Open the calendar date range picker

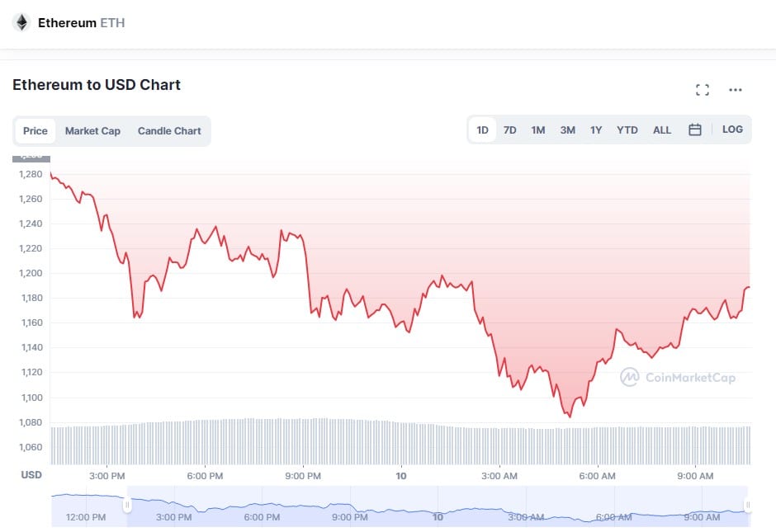coord(695,129)
